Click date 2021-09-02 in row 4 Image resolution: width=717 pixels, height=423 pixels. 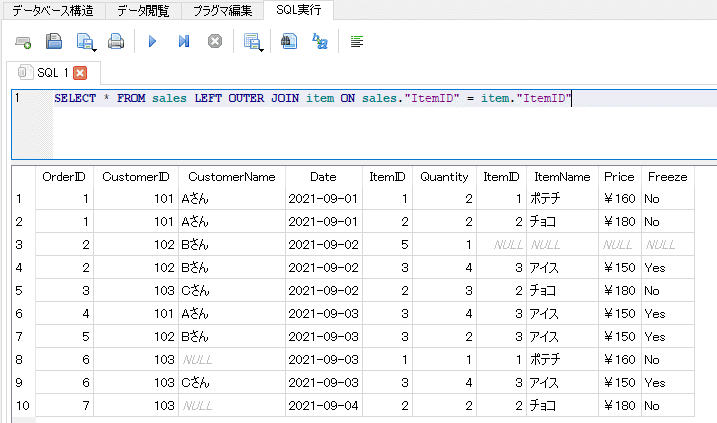point(323,268)
